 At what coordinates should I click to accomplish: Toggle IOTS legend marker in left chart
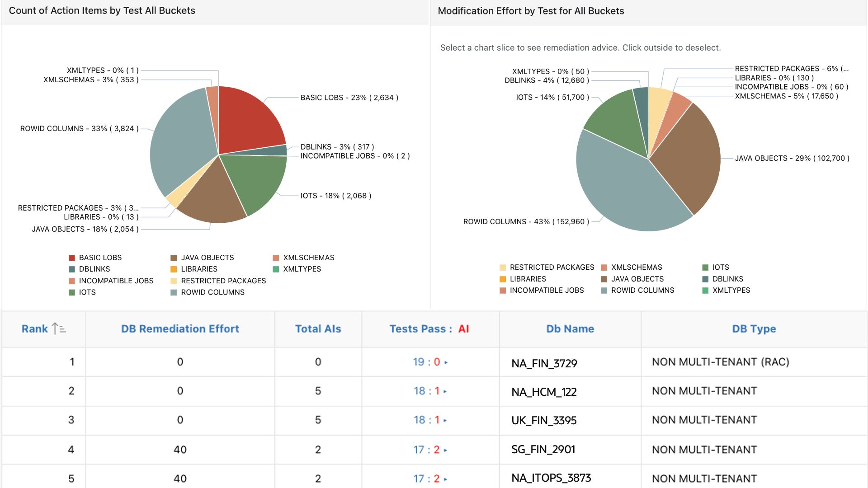pyautogui.click(x=71, y=292)
